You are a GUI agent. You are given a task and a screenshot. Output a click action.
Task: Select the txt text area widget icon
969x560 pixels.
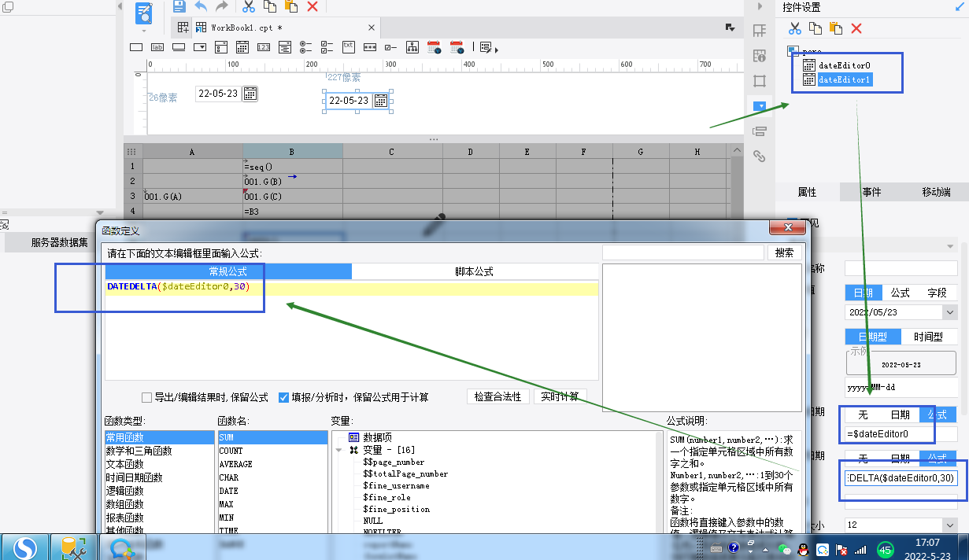pyautogui.click(x=348, y=46)
